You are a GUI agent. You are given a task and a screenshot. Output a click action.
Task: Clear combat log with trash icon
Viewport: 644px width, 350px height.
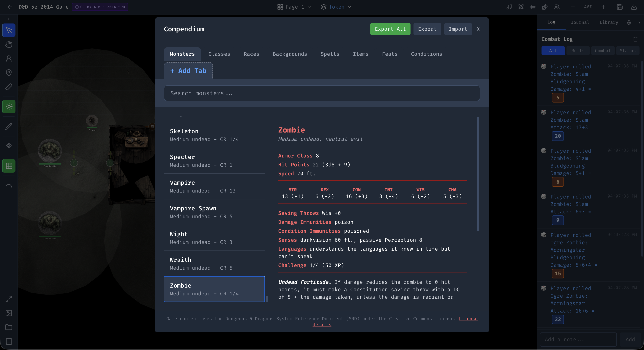pos(635,39)
